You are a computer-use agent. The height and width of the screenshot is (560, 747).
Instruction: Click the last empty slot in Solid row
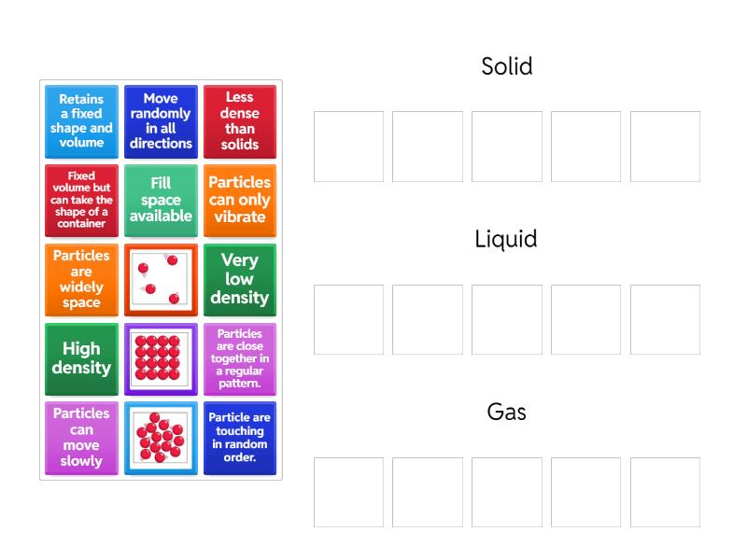pos(665,147)
